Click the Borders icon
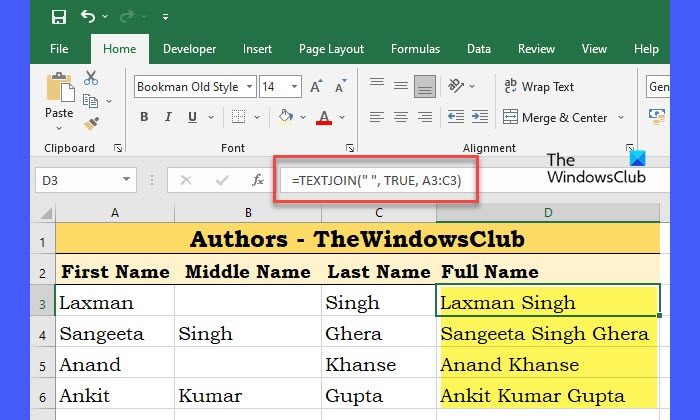Viewport: 700px width, 420px height. [x=238, y=117]
